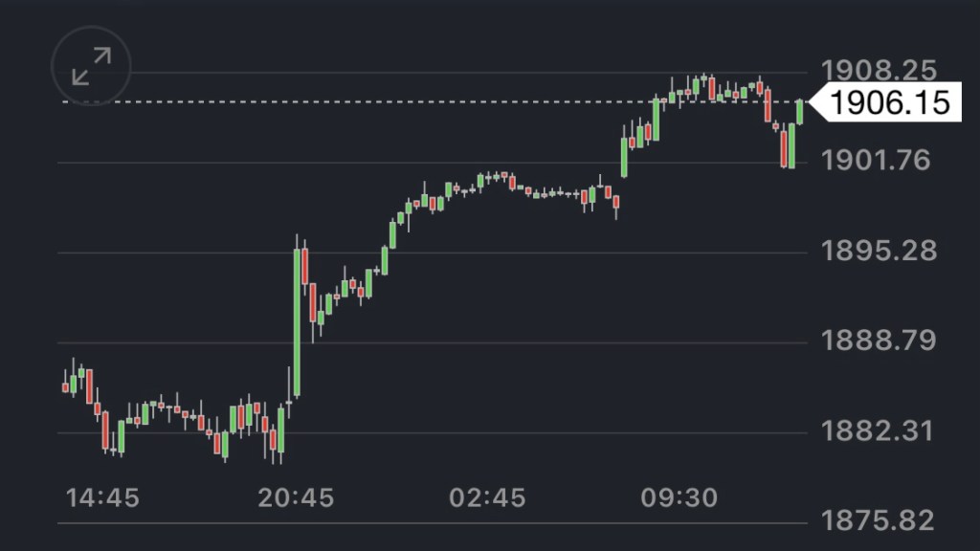Select the 1908.25 price axis label

[x=876, y=70]
